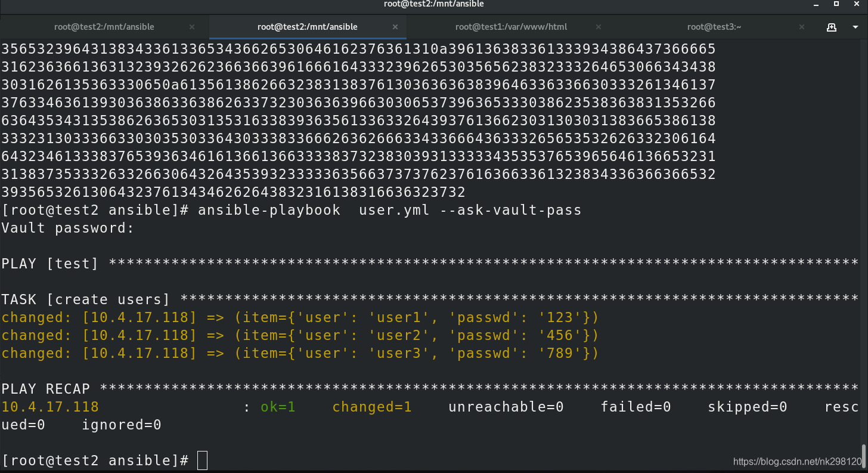The image size is (868, 473).
Task: Click the hex line starting with 3162363661
Action: point(358,67)
